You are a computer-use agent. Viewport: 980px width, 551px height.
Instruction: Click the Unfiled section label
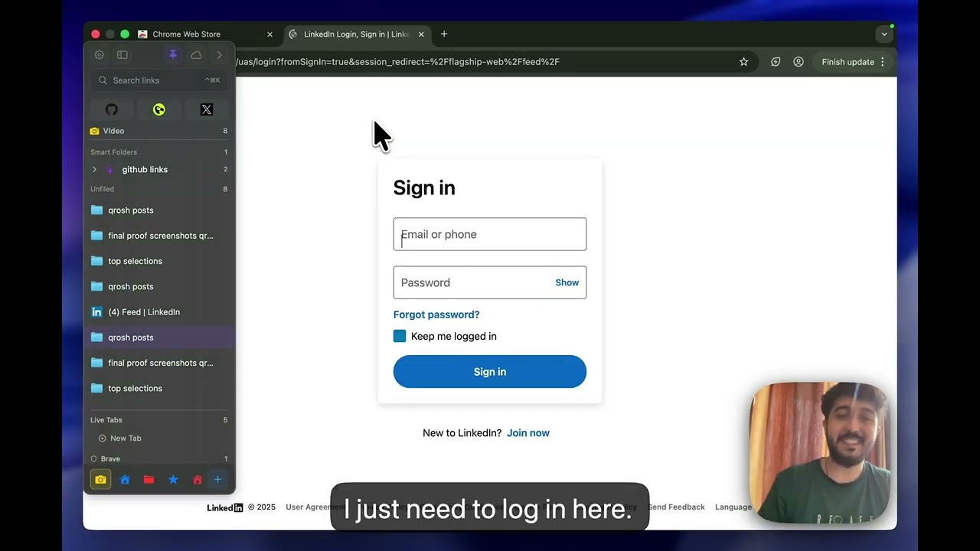pyautogui.click(x=102, y=189)
